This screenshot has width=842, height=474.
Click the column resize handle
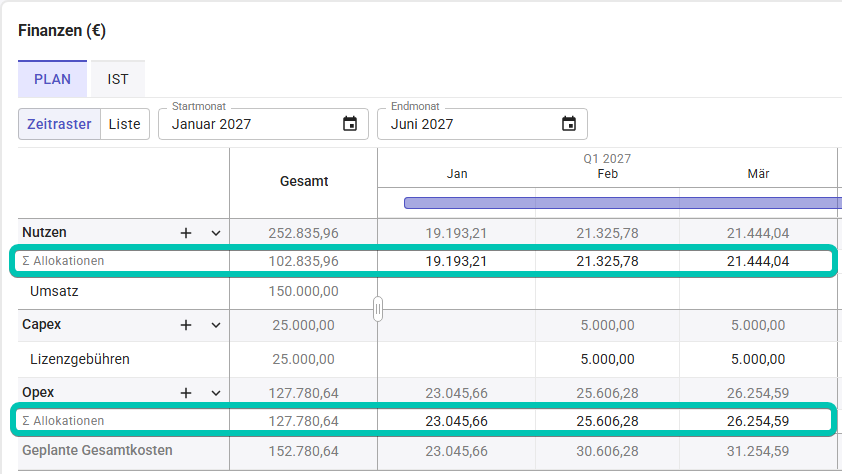[x=378, y=309]
